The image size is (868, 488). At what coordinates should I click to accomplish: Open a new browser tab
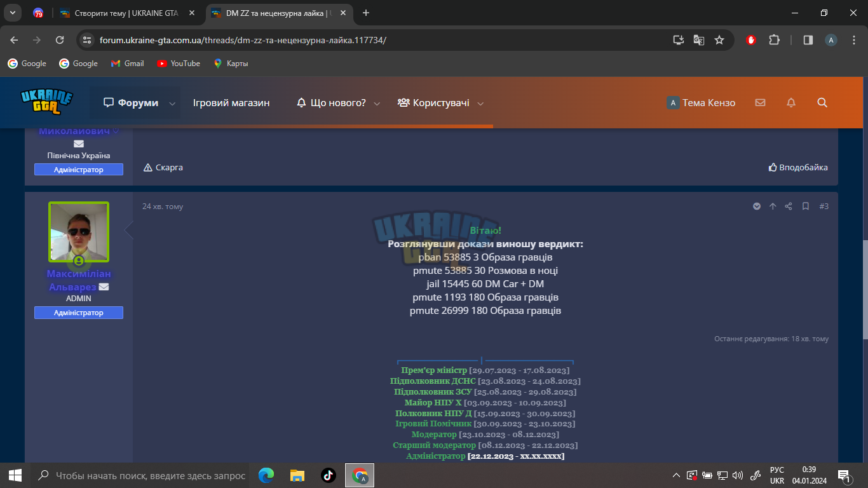tap(366, 13)
